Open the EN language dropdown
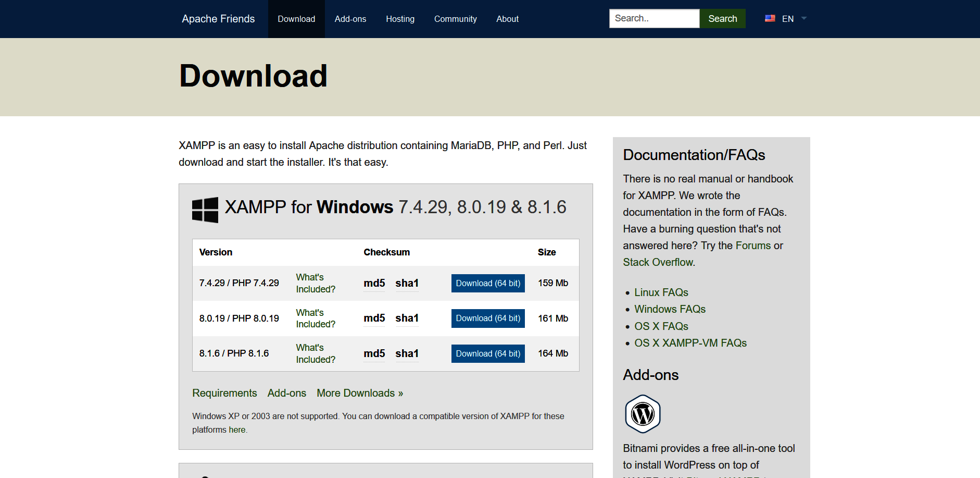 click(787, 18)
